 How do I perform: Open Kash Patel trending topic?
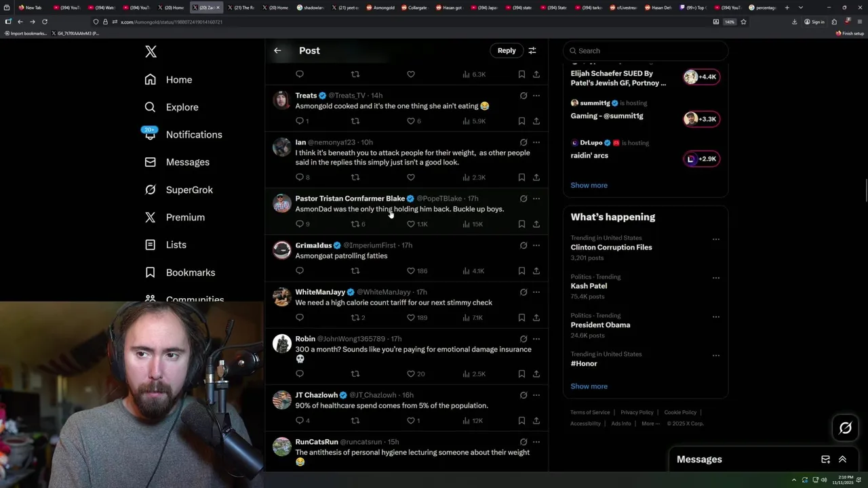(x=589, y=286)
